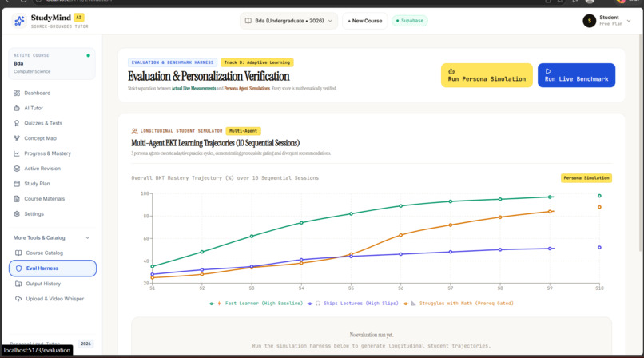Click the green S10 data point
Image resolution: width=644 pixels, height=358 pixels.
599,196
